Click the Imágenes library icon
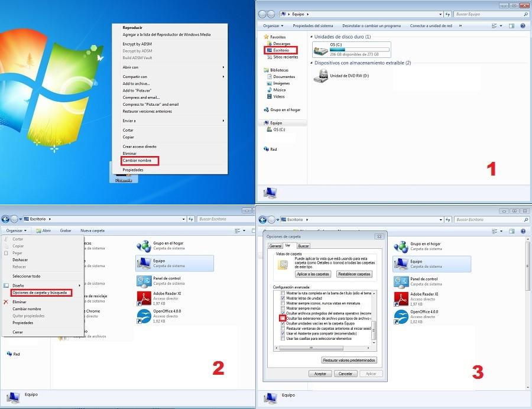 (x=270, y=83)
